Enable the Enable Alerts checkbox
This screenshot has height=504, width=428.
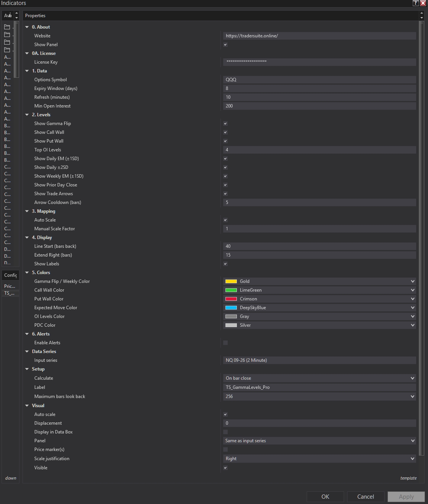[x=225, y=343]
